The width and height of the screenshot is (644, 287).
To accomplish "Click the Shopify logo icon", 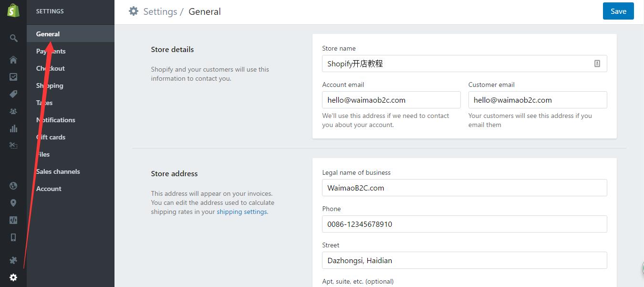I will [x=13, y=11].
